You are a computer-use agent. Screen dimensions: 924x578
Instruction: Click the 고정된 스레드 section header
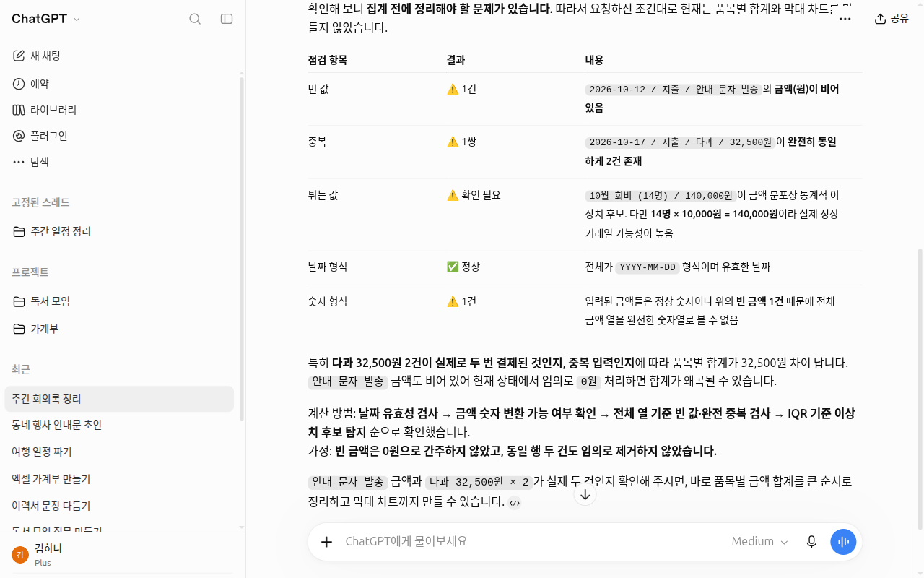[x=40, y=202]
